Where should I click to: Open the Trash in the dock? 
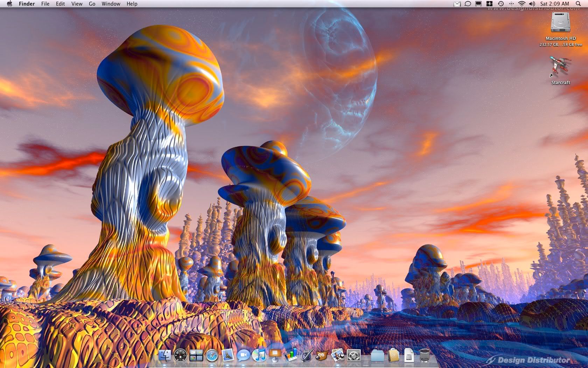click(x=425, y=355)
